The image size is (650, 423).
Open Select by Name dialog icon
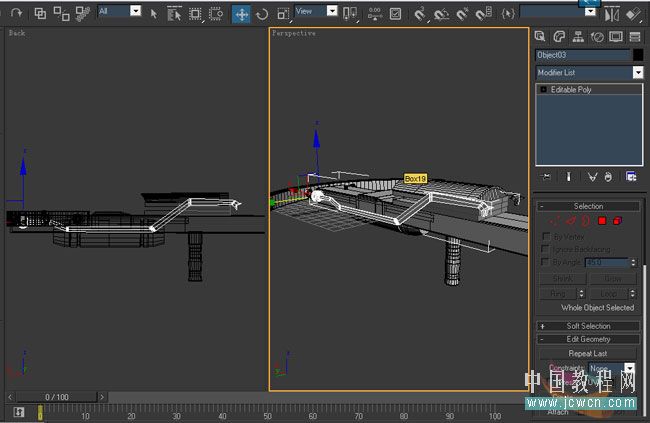pos(174,14)
